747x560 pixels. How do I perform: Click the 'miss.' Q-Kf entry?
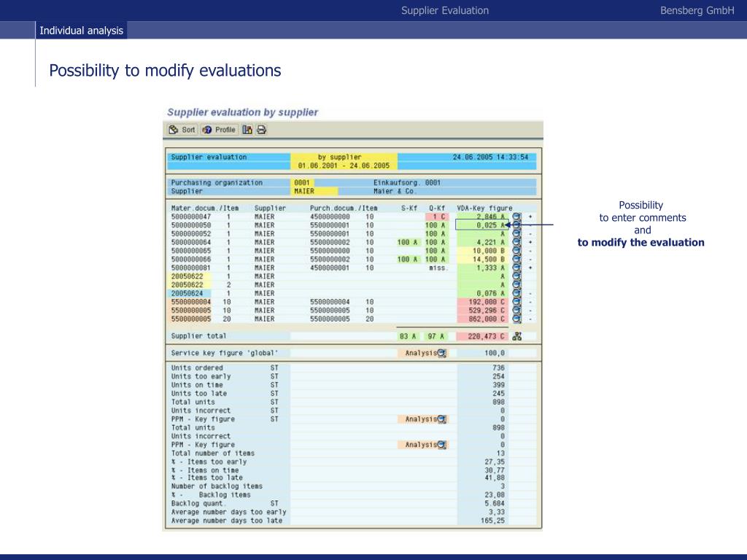tap(438, 268)
